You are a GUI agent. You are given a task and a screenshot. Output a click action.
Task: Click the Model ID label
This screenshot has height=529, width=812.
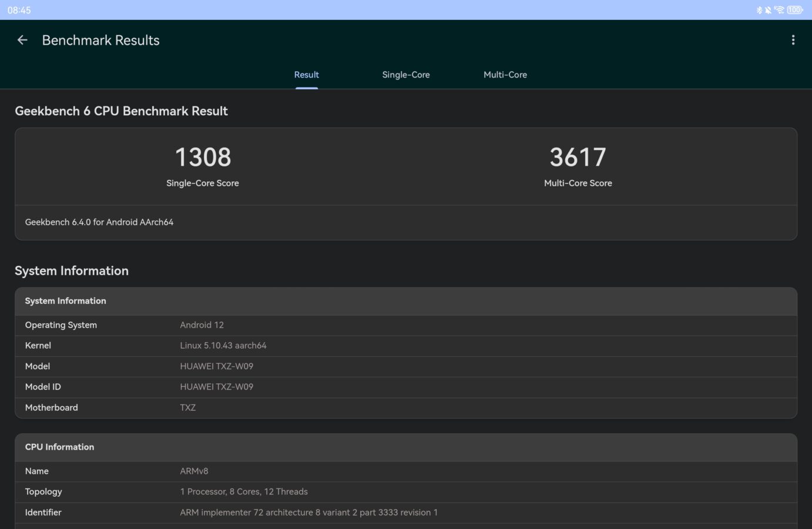[x=43, y=387]
